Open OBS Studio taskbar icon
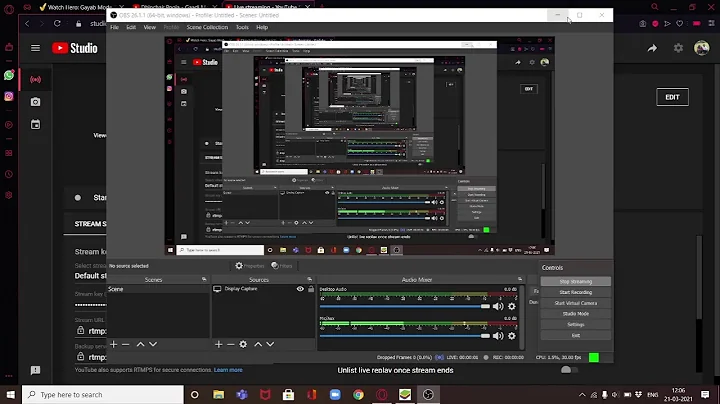 click(x=428, y=395)
